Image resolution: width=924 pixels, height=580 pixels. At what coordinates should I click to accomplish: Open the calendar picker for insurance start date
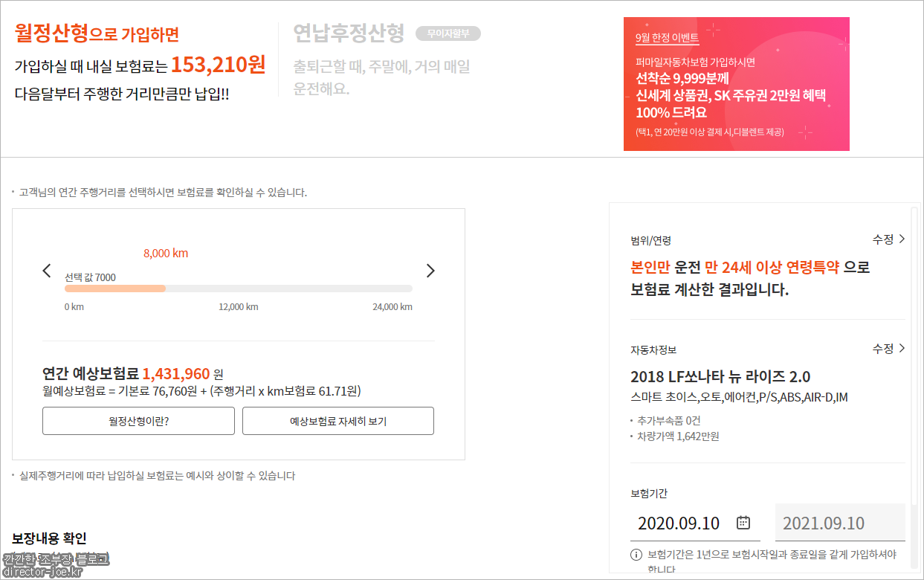(743, 523)
